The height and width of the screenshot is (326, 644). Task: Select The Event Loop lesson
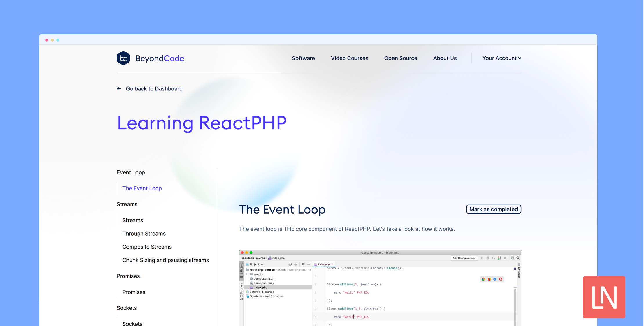142,188
